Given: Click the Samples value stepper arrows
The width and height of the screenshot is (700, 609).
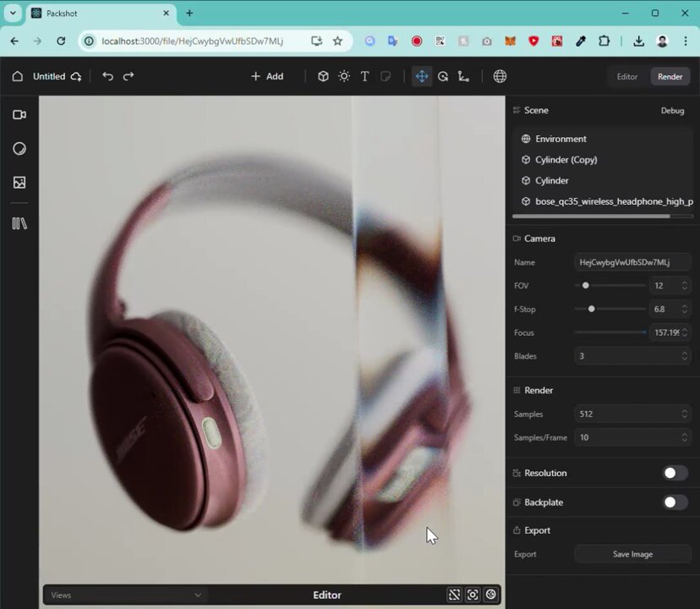Looking at the screenshot, I should pos(684,414).
